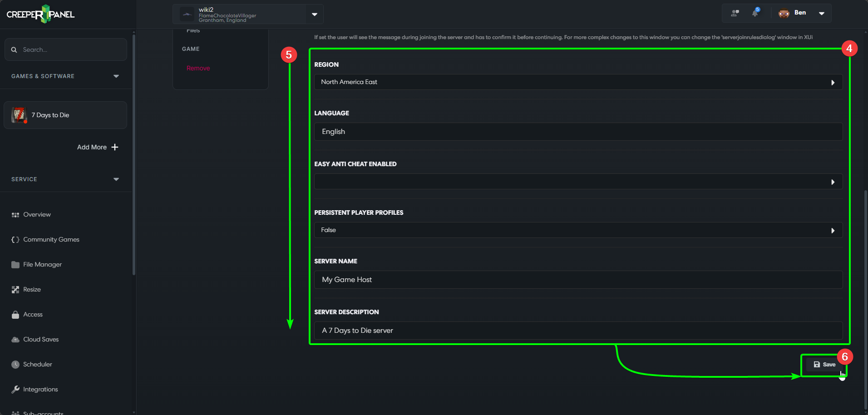Viewport: 868px width, 415px height.
Task: Click the Remove game option
Action: pyautogui.click(x=198, y=68)
